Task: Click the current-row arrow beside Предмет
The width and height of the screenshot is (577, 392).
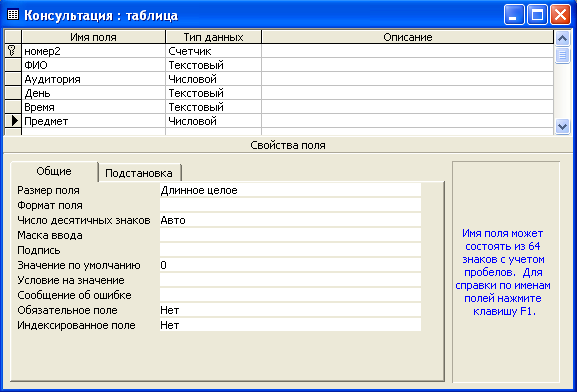Action: point(14,120)
